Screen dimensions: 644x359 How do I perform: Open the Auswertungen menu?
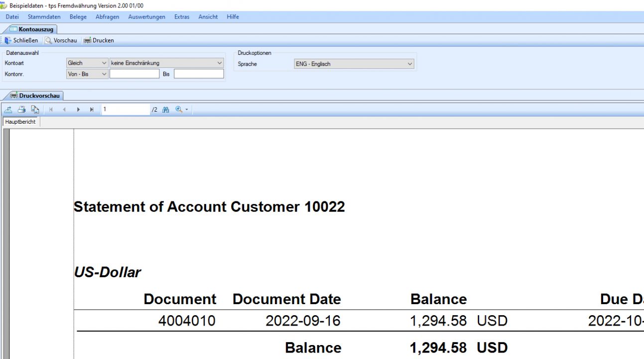pyautogui.click(x=146, y=17)
